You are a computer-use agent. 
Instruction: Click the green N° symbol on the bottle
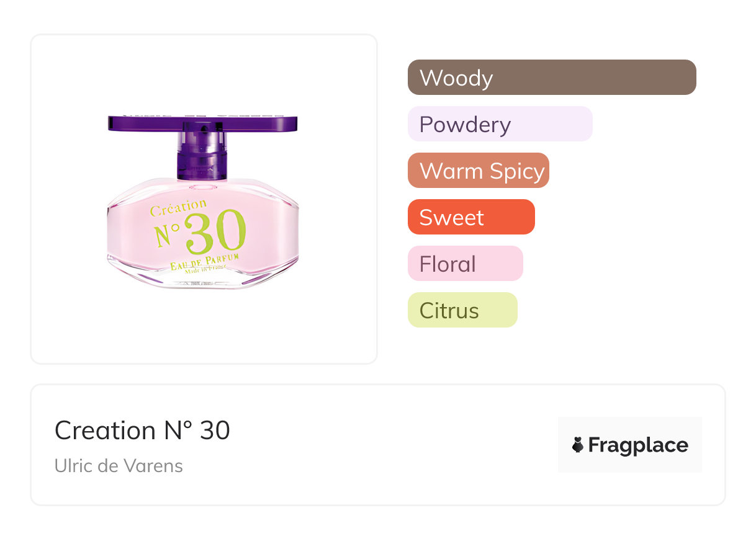[x=166, y=234]
